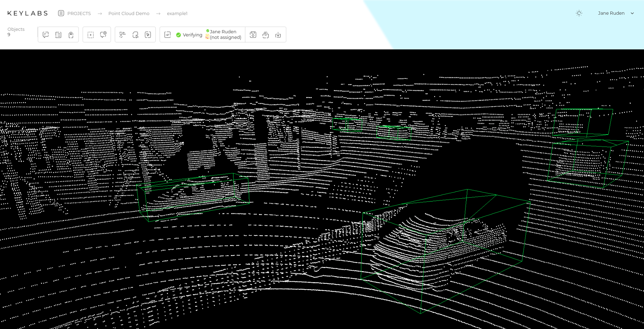Activate the add-region selection tool
Screen dimensions: 644x329
point(91,34)
